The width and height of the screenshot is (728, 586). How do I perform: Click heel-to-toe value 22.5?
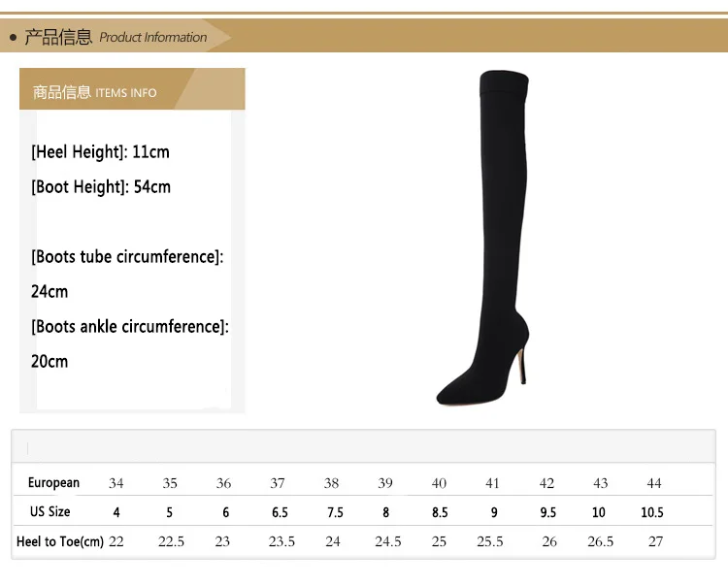tap(171, 541)
